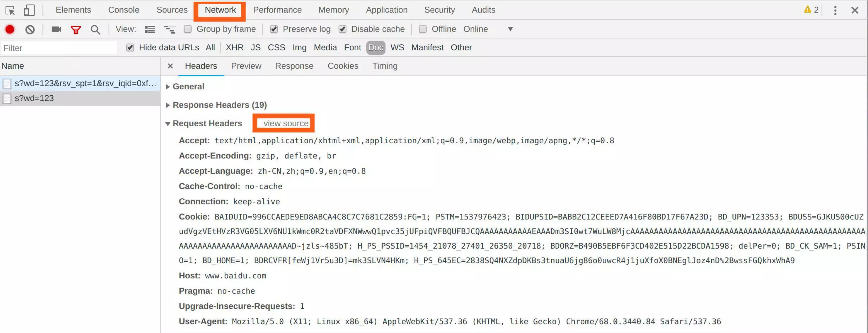The height and width of the screenshot is (333, 868).
Task: Expand the General section
Action: 168,87
